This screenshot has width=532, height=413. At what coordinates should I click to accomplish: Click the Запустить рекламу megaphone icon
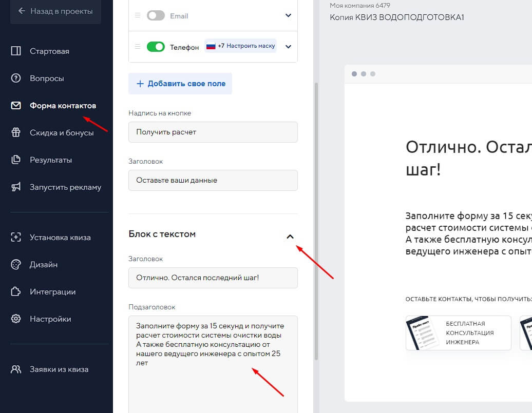[17, 187]
